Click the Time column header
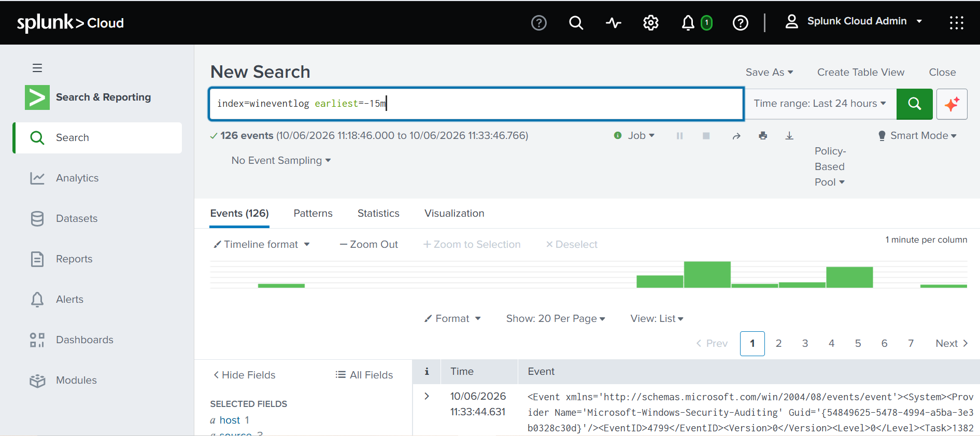 pos(462,371)
